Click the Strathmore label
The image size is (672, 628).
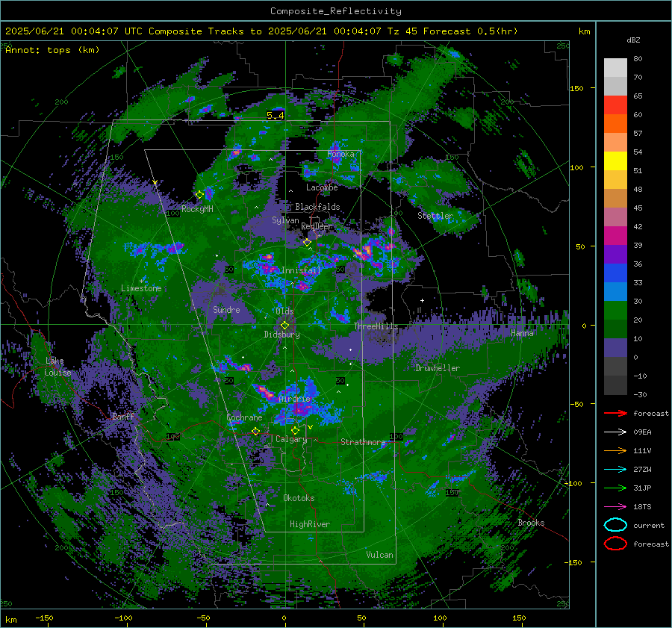363,442
